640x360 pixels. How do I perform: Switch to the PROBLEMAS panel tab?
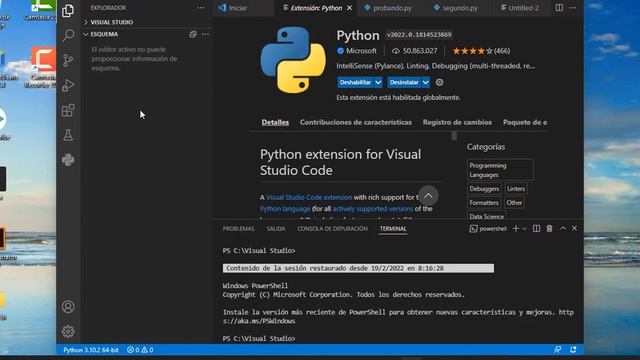(238, 229)
